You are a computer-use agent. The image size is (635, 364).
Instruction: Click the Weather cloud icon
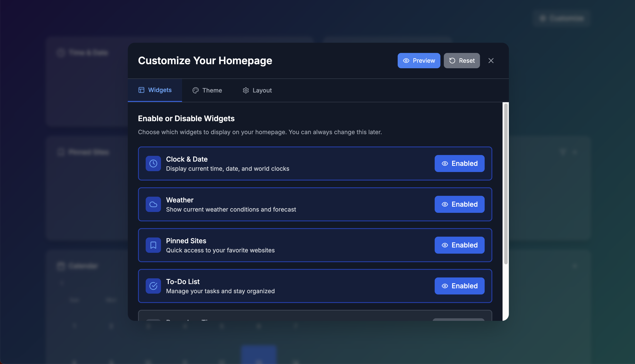[x=153, y=204]
